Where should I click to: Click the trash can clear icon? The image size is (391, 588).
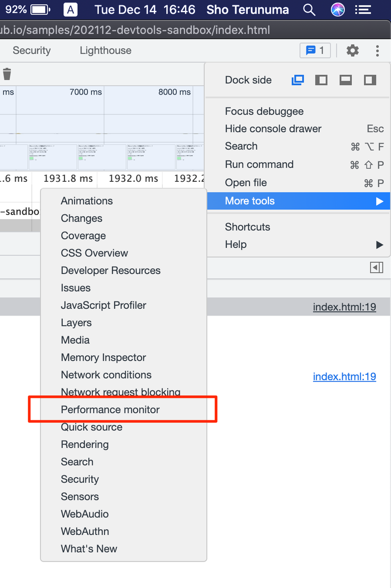pyautogui.click(x=7, y=74)
